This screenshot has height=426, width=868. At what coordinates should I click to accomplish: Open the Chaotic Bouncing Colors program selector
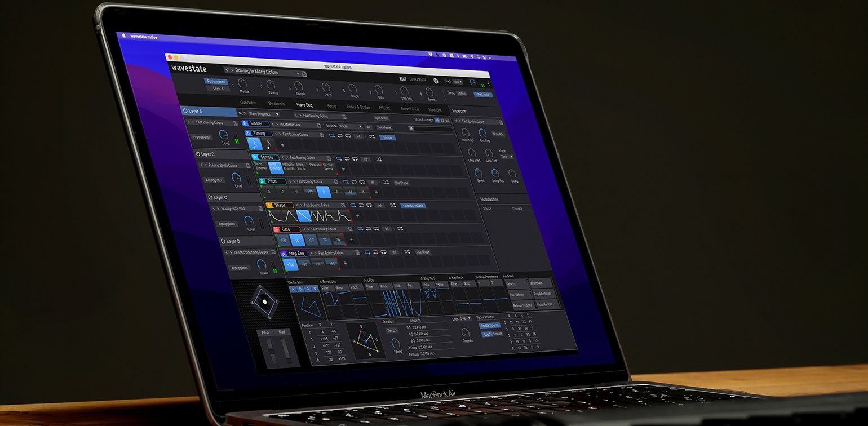(251, 252)
